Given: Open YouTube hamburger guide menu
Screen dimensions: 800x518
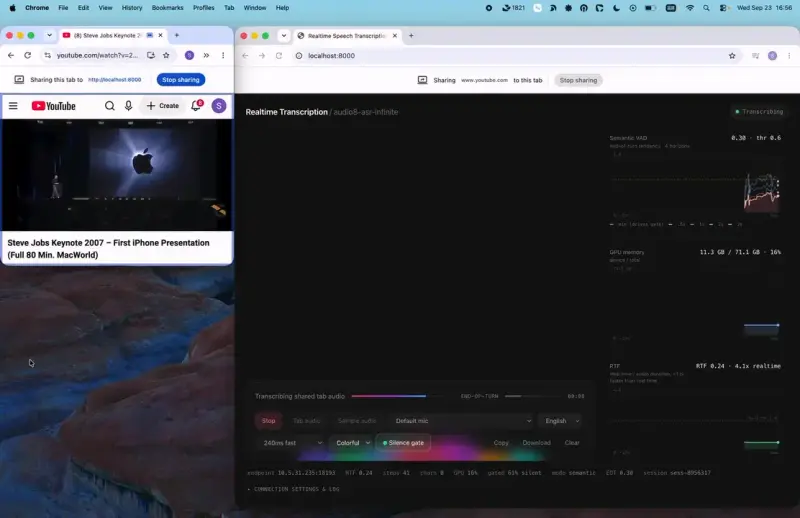Looking at the screenshot, I should (13, 106).
